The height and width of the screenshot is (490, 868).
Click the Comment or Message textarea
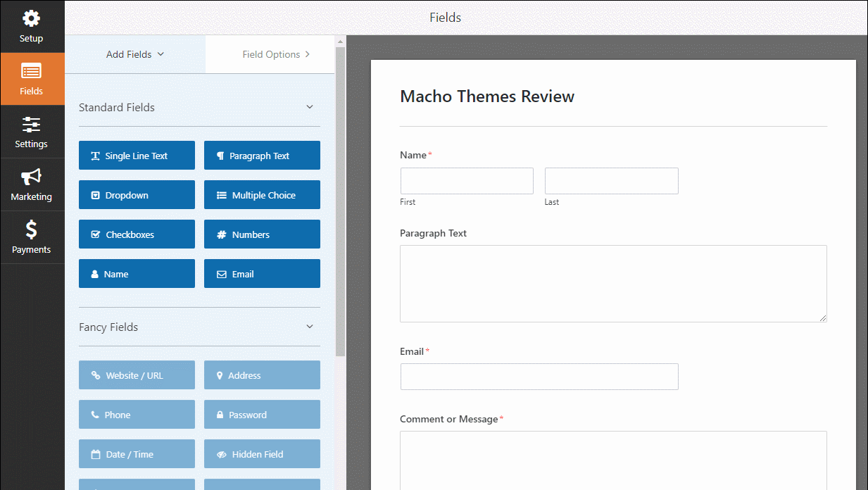tap(613, 460)
